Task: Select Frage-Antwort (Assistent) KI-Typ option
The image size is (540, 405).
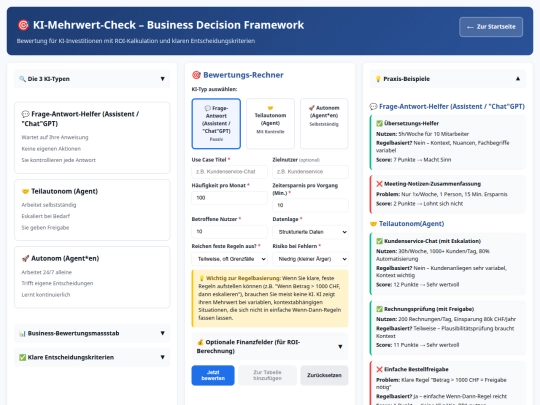Action: pyautogui.click(x=216, y=124)
